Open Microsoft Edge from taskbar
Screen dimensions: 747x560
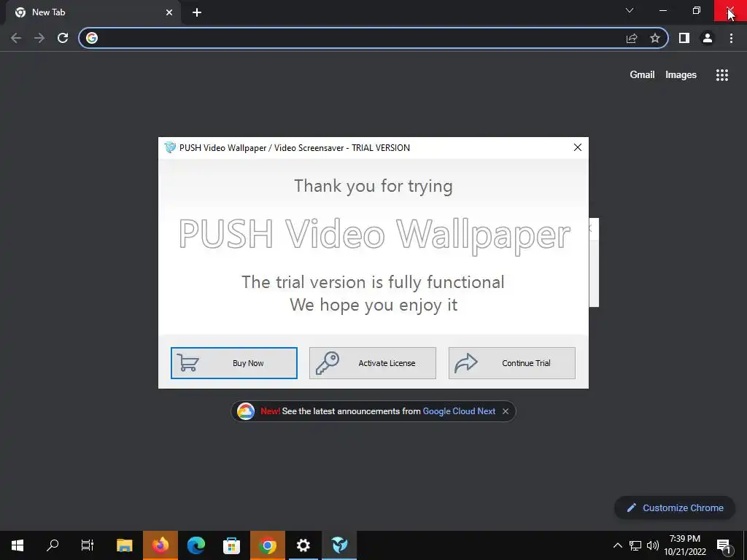pyautogui.click(x=196, y=545)
